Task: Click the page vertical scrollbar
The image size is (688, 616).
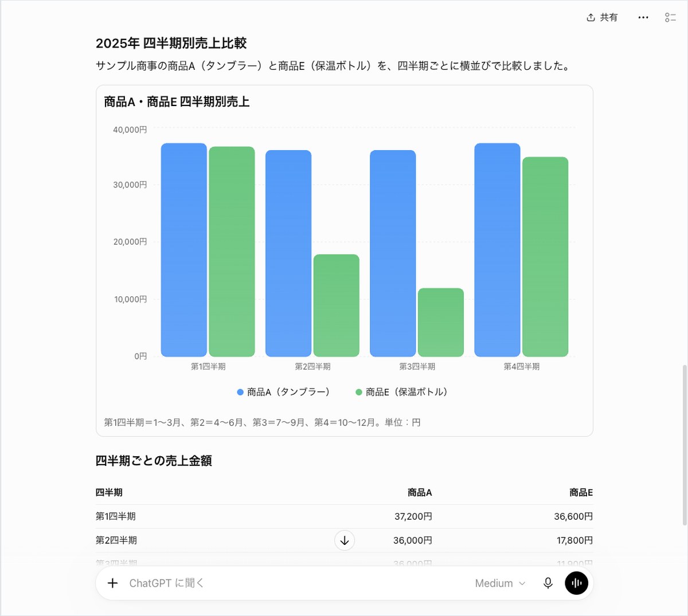Action: tap(684, 445)
